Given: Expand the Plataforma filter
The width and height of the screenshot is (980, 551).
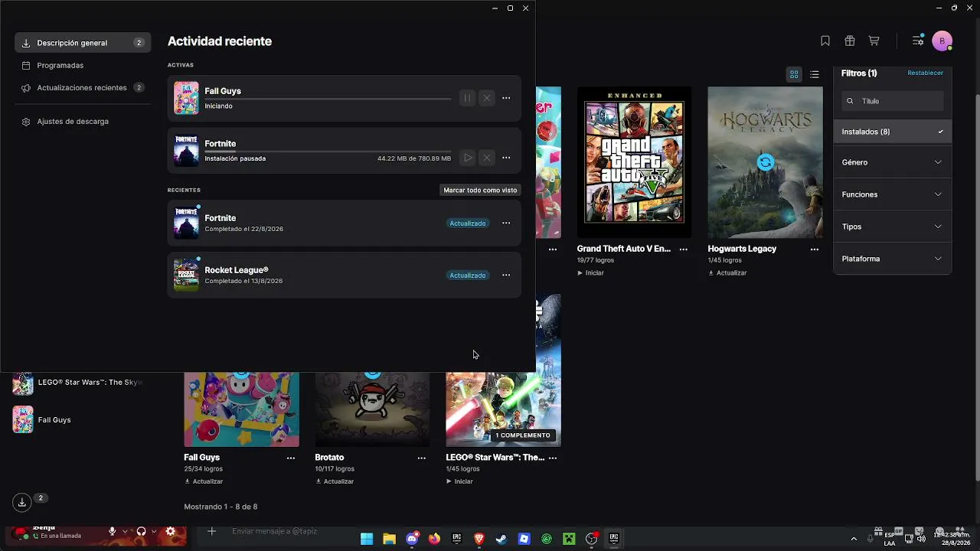Looking at the screenshot, I should click(893, 259).
